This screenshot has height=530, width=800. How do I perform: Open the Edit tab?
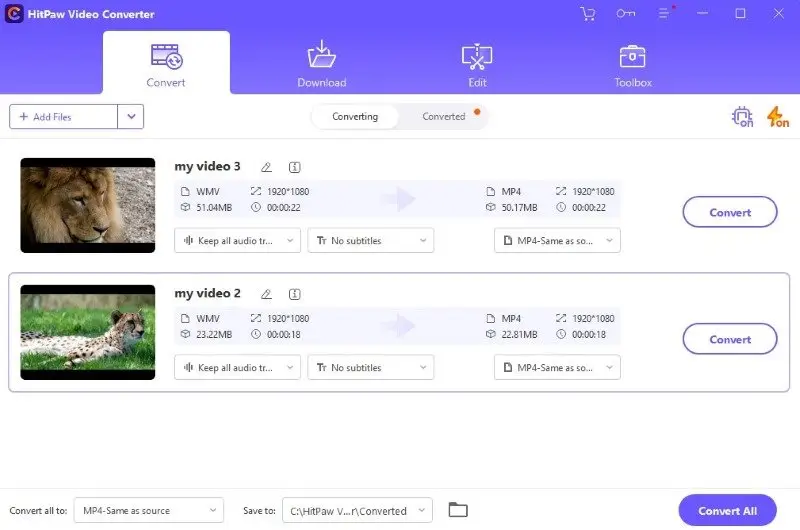coord(477,63)
